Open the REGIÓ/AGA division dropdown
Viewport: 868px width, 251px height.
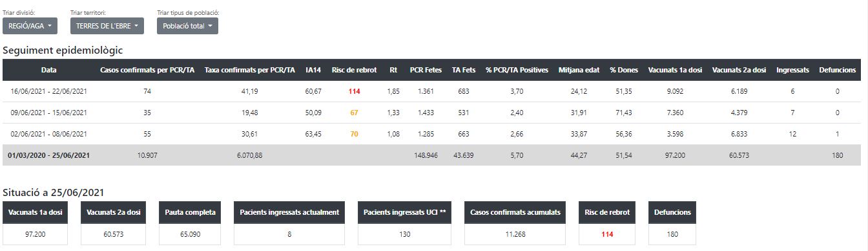pos(30,26)
